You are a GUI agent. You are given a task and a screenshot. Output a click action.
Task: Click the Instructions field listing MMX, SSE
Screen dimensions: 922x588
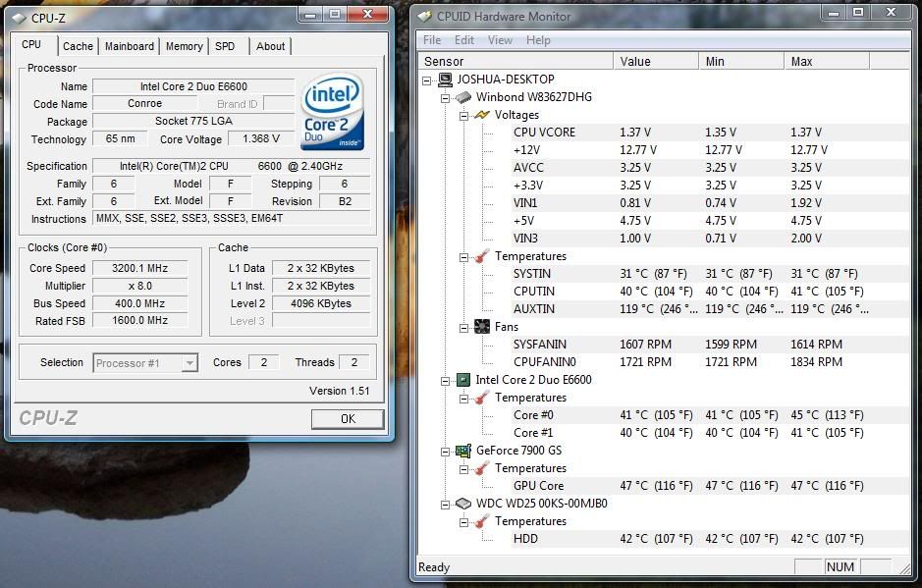(232, 218)
